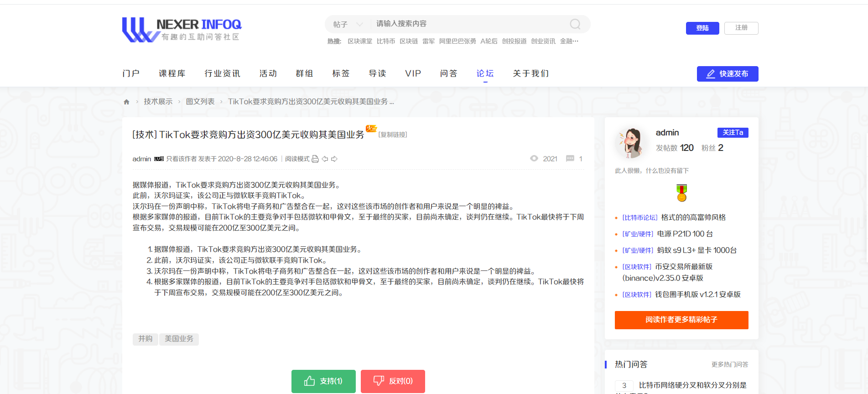Click the search magnifier icon
This screenshot has width=868, height=394.
[x=575, y=24]
